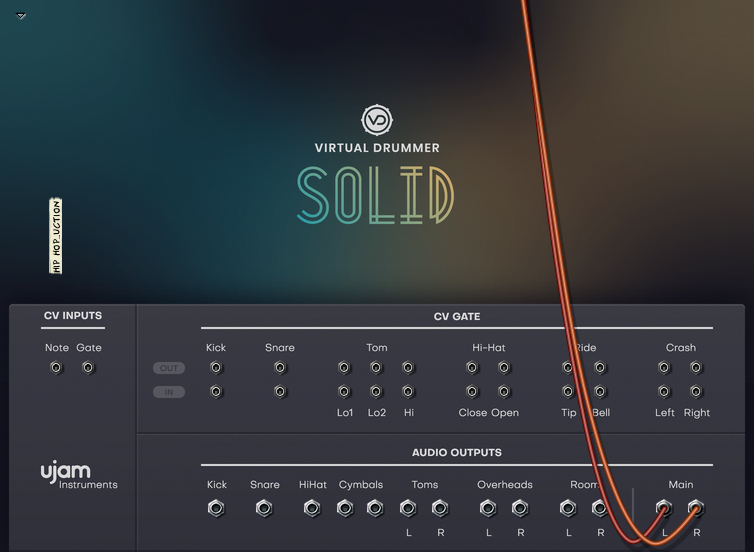Click the Hi-Hat Open gate IN jack
Viewport: 754px width, 552px height.
(504, 392)
